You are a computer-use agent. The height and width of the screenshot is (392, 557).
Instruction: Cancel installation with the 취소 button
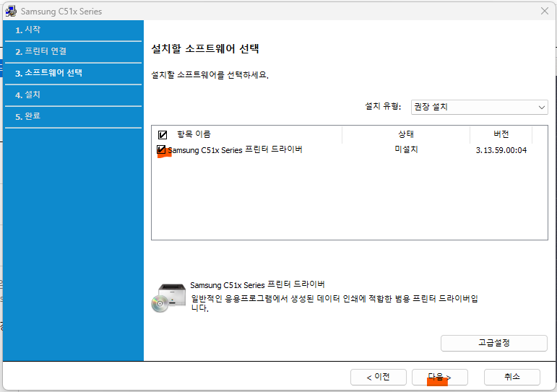click(512, 377)
